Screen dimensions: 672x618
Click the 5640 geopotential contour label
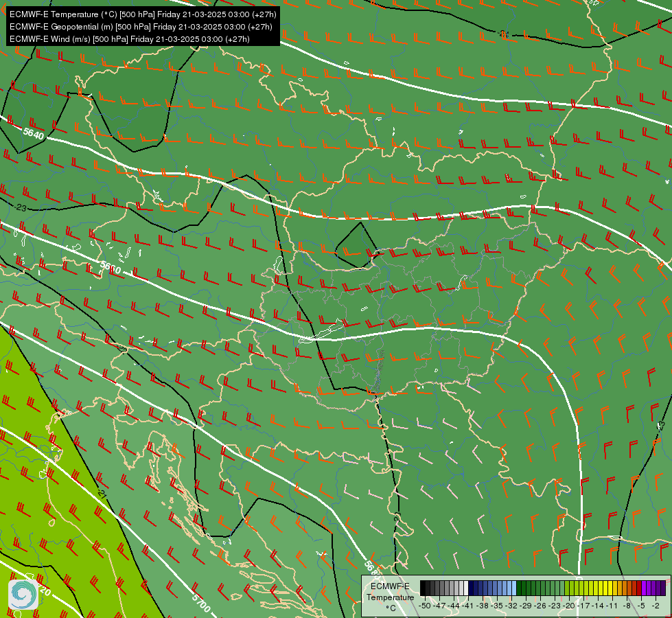[34, 134]
